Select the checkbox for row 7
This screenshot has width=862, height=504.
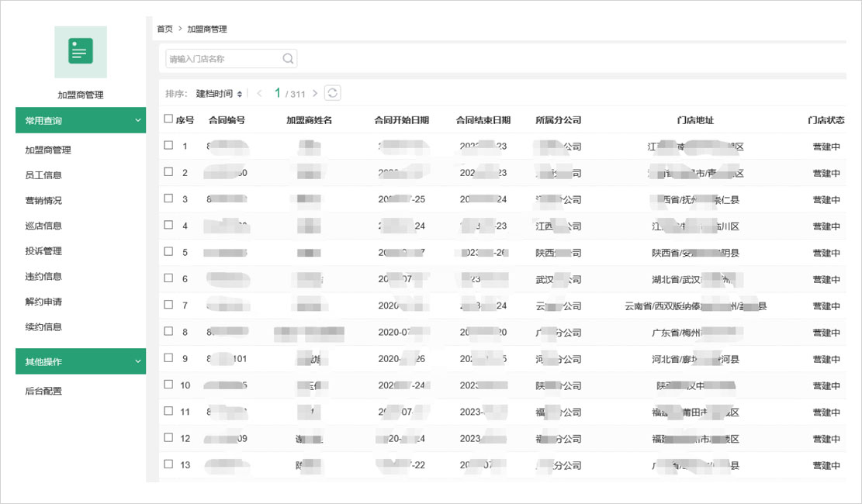pyautogui.click(x=168, y=305)
